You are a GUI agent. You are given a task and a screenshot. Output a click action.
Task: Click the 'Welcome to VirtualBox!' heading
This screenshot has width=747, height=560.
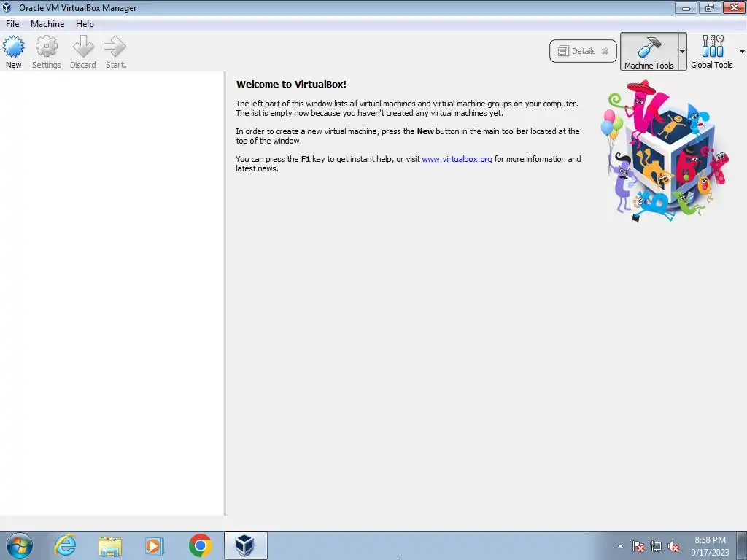click(291, 85)
